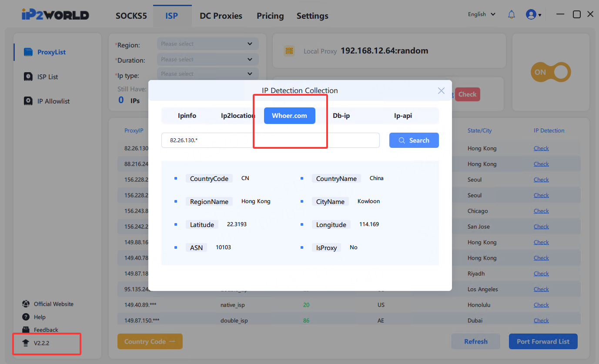Open the Settings tab
The height and width of the screenshot is (364, 599).
(x=312, y=16)
